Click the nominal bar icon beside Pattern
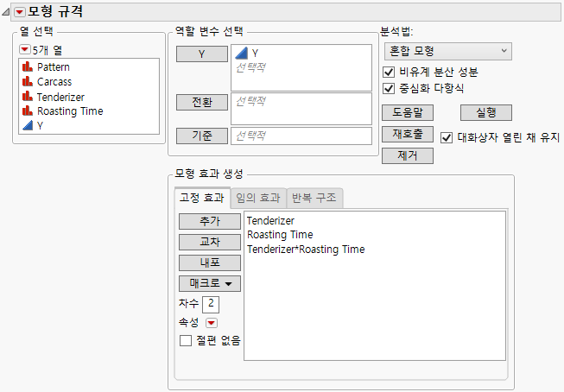The height and width of the screenshot is (392, 564). click(28, 66)
